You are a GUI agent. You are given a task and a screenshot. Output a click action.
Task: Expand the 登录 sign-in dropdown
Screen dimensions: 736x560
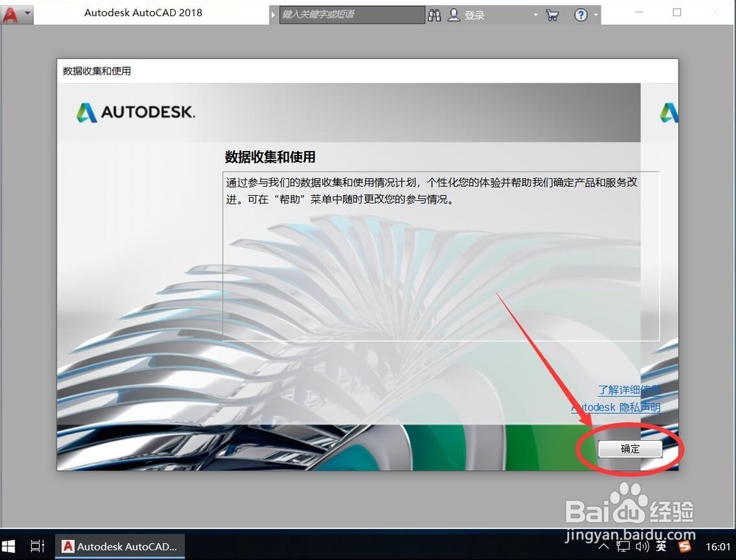point(534,15)
